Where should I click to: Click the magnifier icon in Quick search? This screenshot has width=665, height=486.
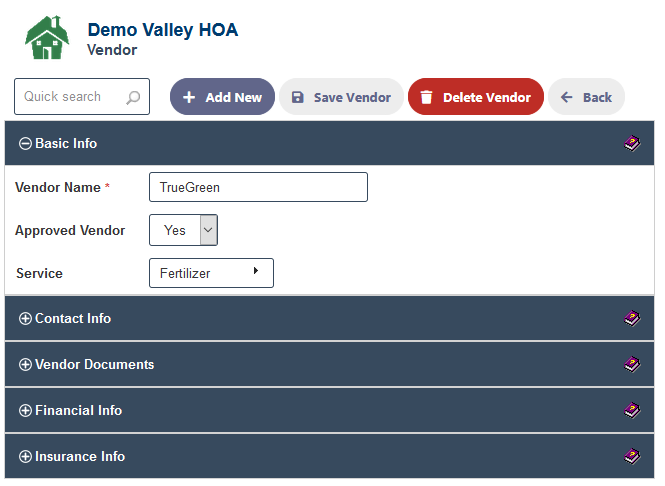point(133,98)
